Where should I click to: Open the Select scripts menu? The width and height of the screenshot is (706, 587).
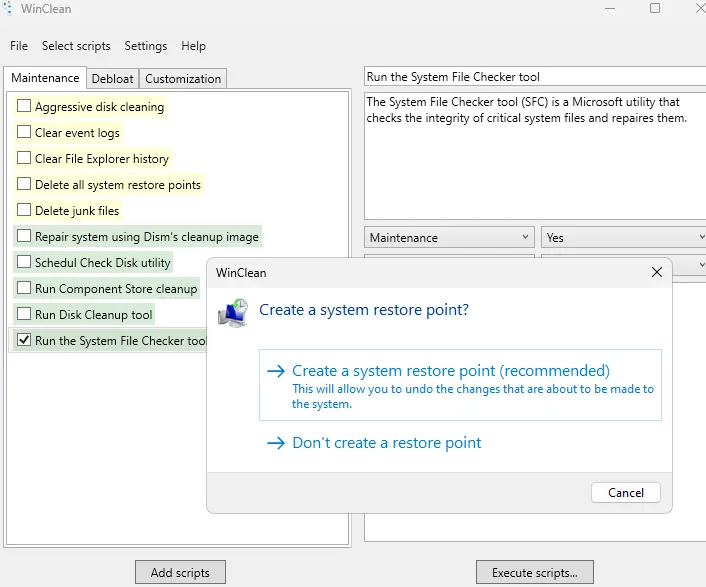coord(77,46)
